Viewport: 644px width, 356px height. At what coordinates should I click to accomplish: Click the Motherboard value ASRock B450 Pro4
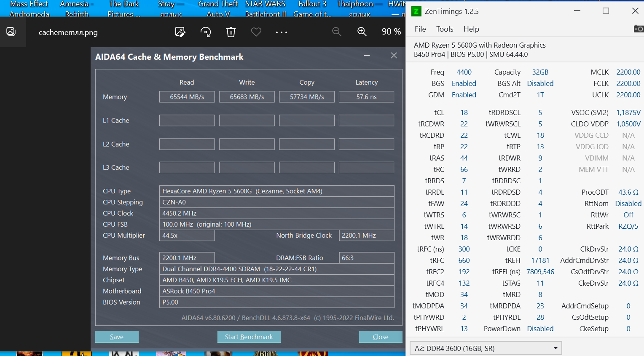pyautogui.click(x=277, y=291)
